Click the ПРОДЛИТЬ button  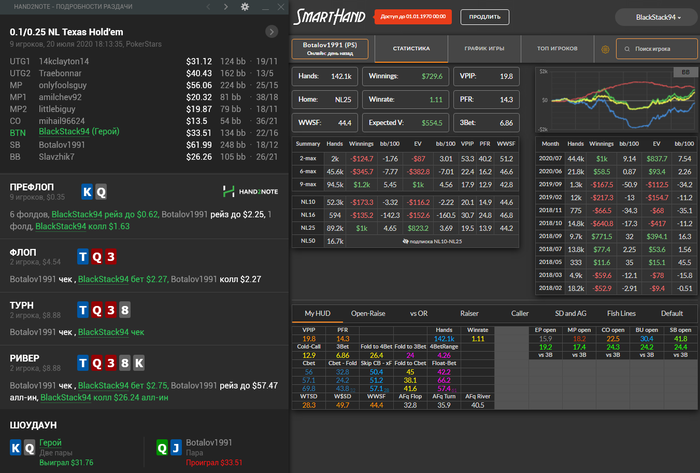484,17
